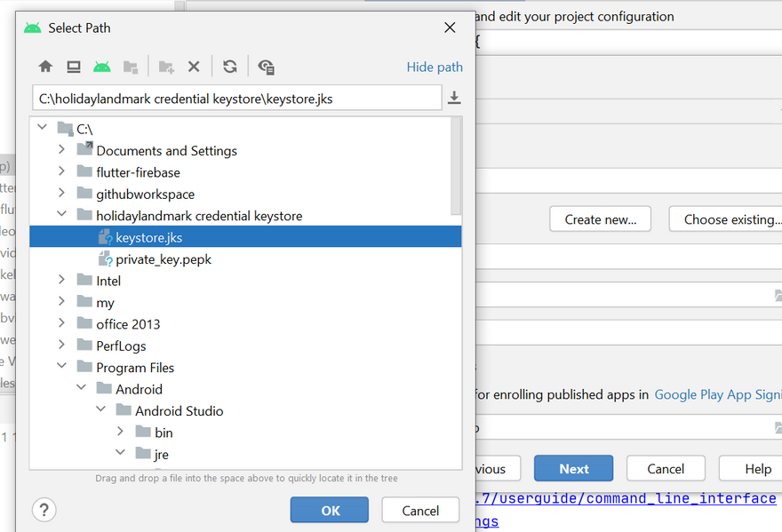Toggle show hidden files and directories icon

266,67
